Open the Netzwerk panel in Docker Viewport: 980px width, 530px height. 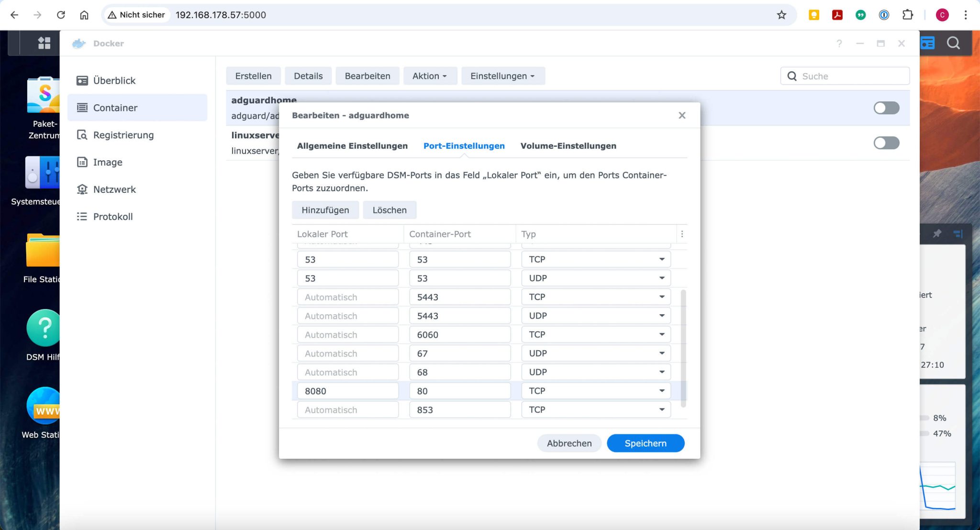click(x=115, y=189)
